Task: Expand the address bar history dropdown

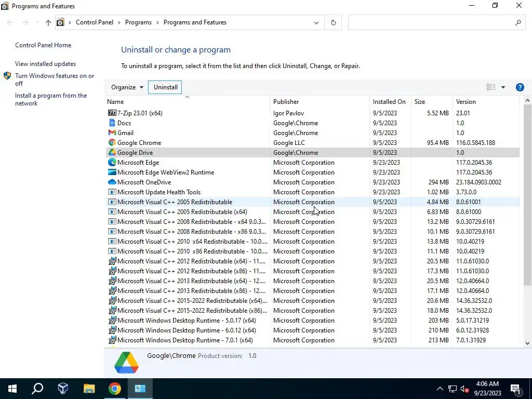Action: point(316,22)
